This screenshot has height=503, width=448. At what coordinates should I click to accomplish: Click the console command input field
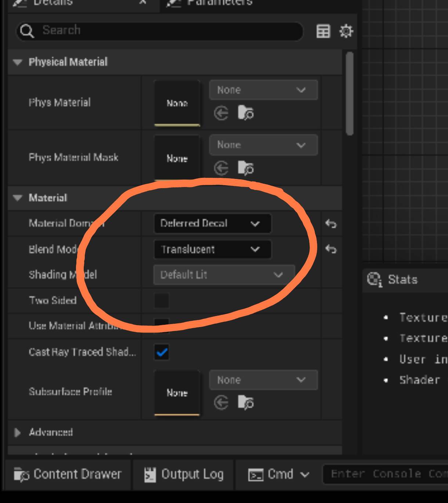tap(385, 474)
